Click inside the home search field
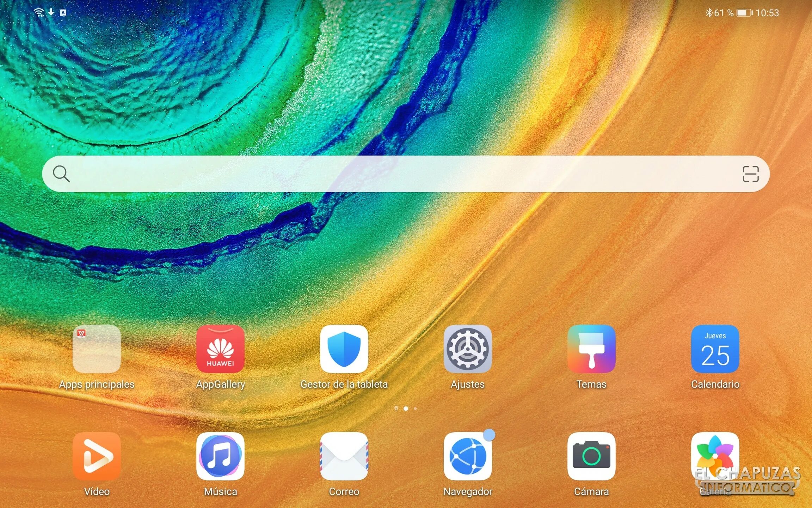812x508 pixels. 405,174
